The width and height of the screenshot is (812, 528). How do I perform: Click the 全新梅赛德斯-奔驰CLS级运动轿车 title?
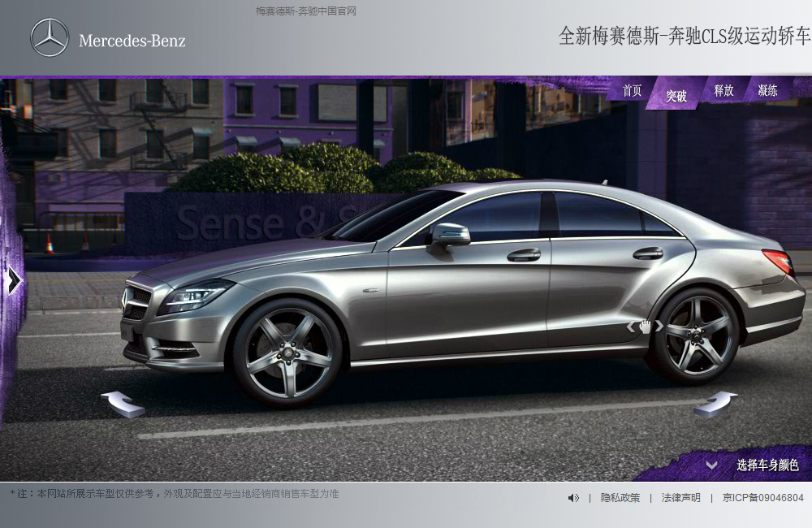(x=684, y=37)
